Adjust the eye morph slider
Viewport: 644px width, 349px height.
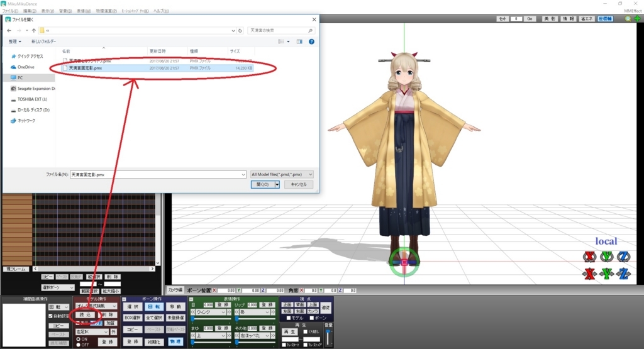click(x=211, y=319)
